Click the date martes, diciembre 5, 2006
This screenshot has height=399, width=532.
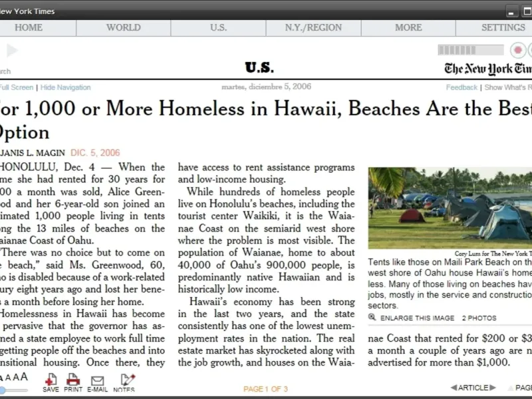point(267,86)
